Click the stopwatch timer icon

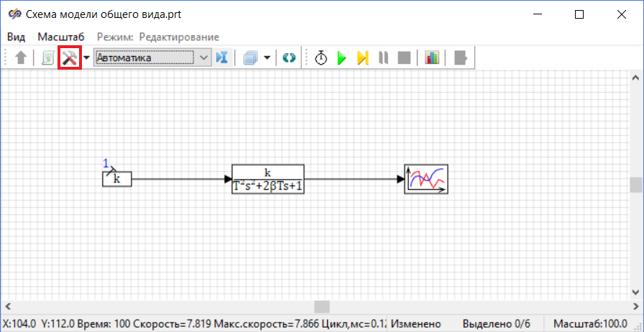(x=321, y=57)
